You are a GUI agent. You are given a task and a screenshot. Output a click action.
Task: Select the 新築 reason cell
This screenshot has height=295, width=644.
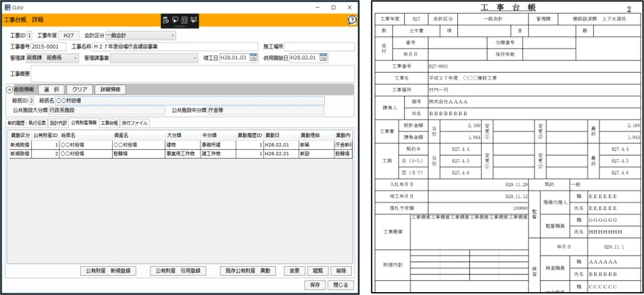(x=316, y=145)
